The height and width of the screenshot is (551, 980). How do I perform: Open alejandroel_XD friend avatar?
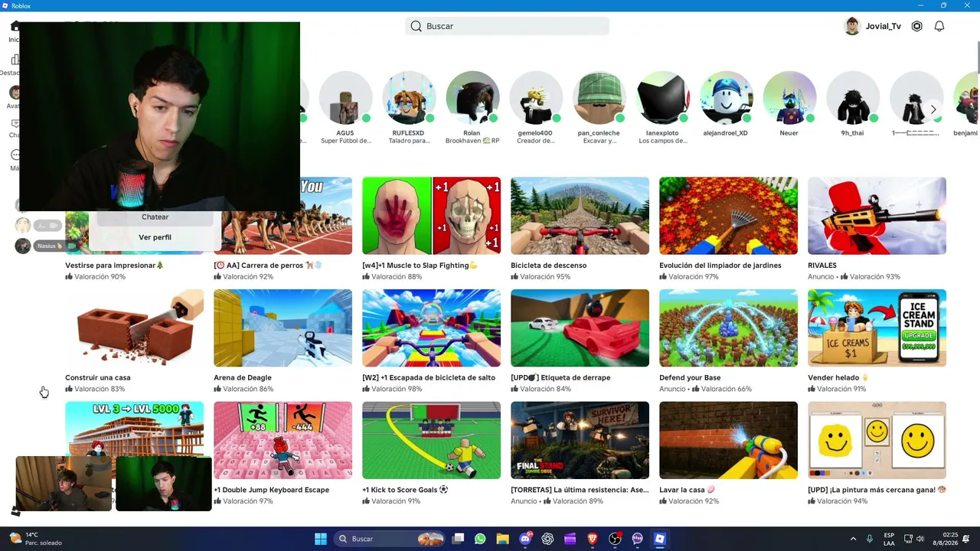726,98
